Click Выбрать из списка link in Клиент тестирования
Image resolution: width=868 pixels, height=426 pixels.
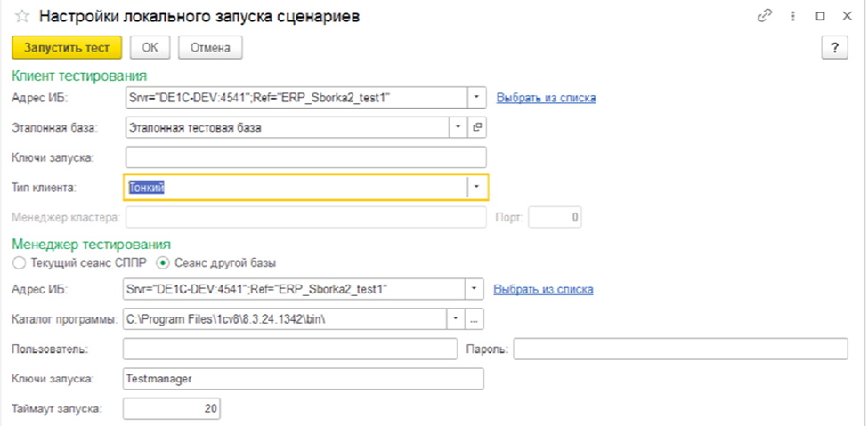pos(546,98)
